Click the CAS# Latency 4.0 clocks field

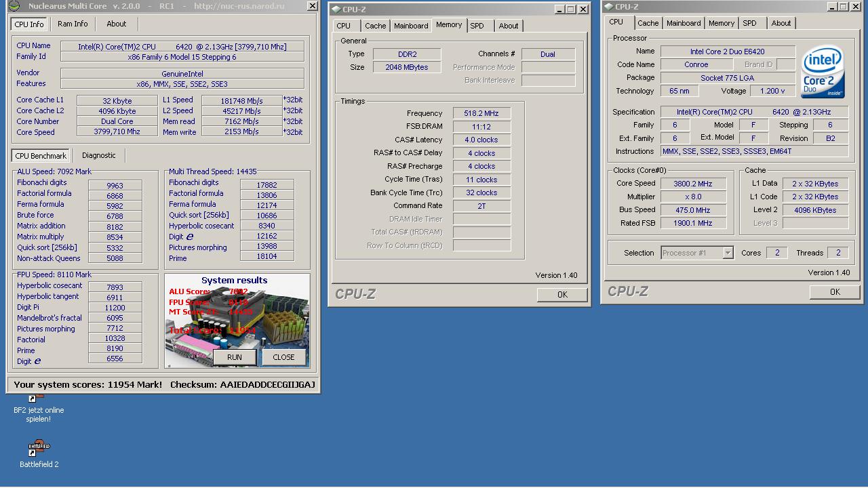(x=481, y=140)
